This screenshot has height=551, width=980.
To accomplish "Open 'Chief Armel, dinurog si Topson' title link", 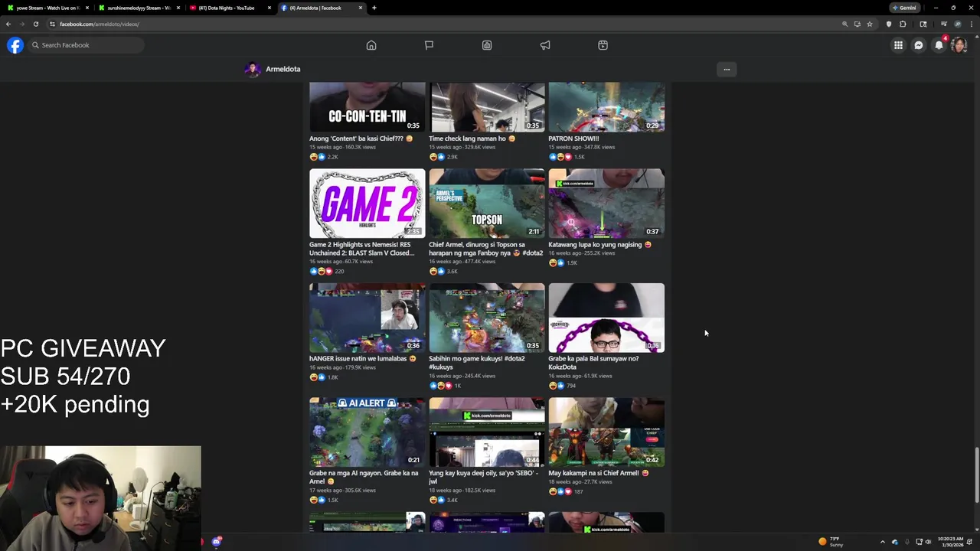I will point(485,249).
